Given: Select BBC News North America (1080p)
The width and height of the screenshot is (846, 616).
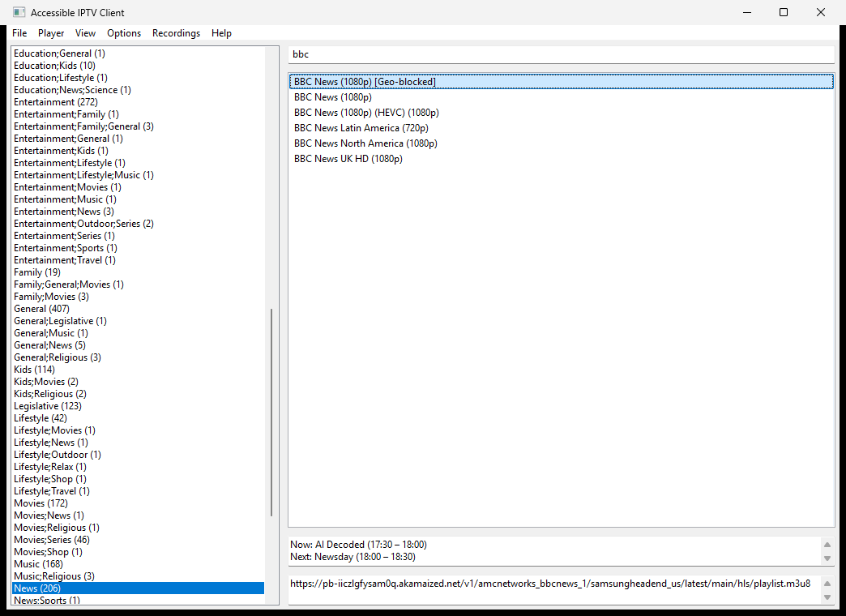Looking at the screenshot, I should pyautogui.click(x=561, y=143).
